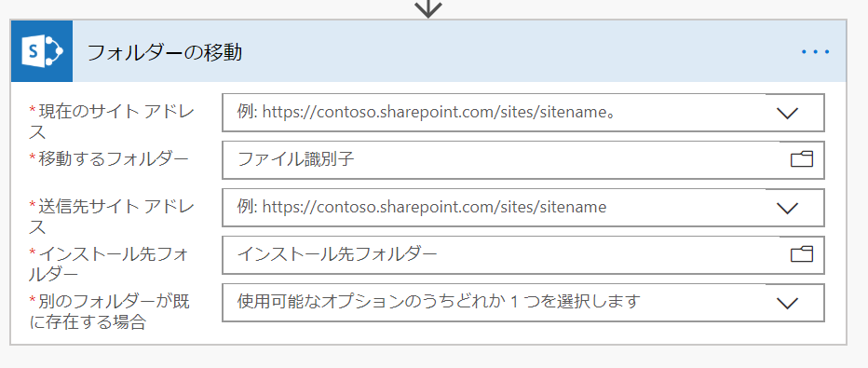Click the フォルダーの移動 action title

pyautogui.click(x=165, y=52)
